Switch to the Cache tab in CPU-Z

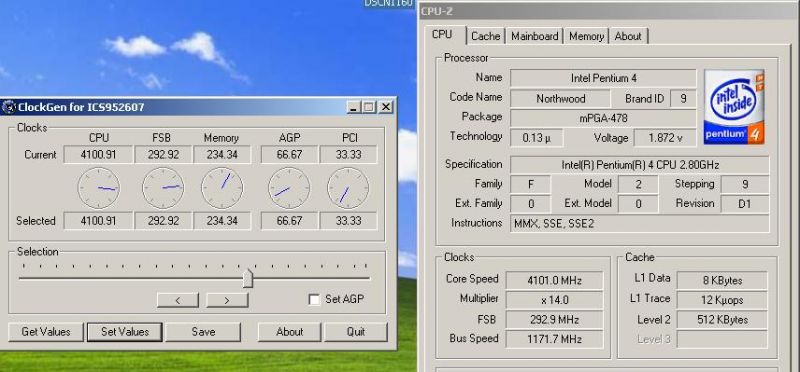coord(486,36)
